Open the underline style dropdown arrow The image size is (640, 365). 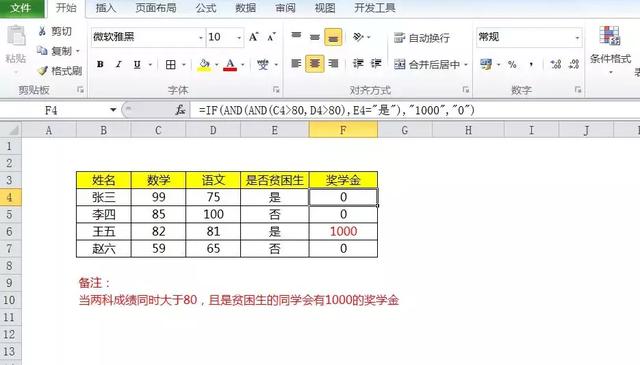(150, 65)
